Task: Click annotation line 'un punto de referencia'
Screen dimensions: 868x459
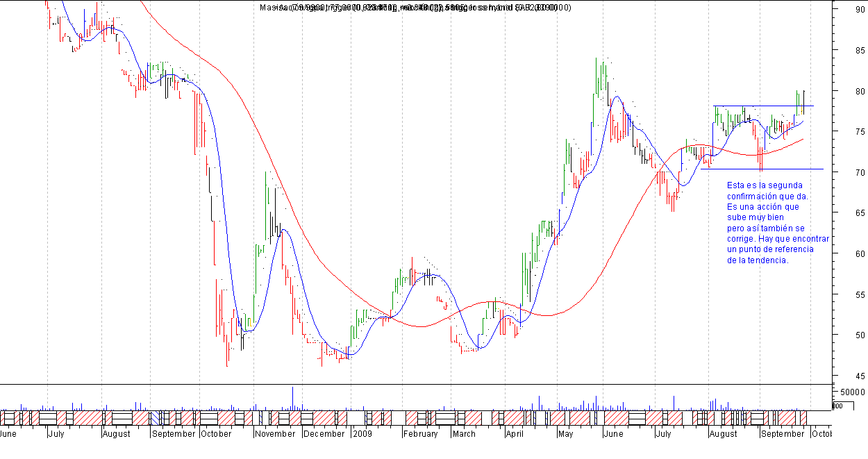Action: 770,249
